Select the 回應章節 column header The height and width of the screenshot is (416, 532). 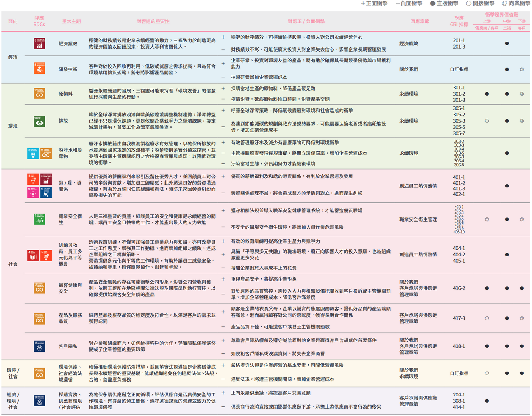pyautogui.click(x=420, y=21)
